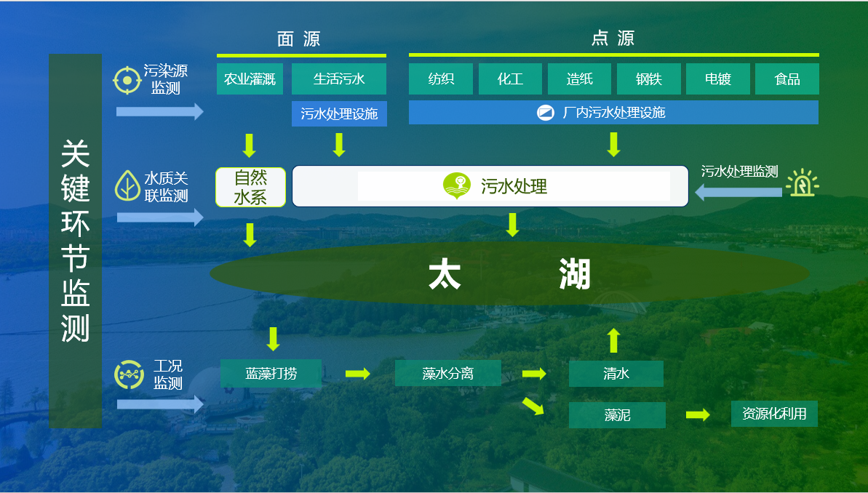Select the 纺织 box
This screenshot has height=493, width=868.
(x=441, y=79)
